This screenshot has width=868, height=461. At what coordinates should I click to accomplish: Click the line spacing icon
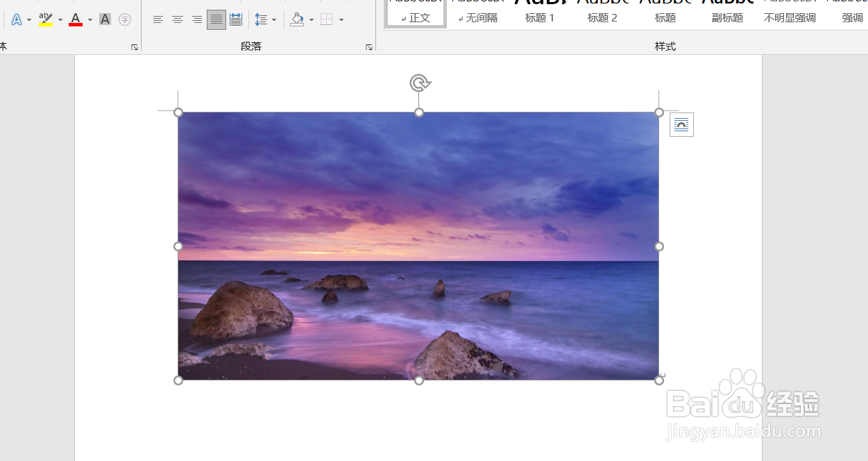coord(261,19)
